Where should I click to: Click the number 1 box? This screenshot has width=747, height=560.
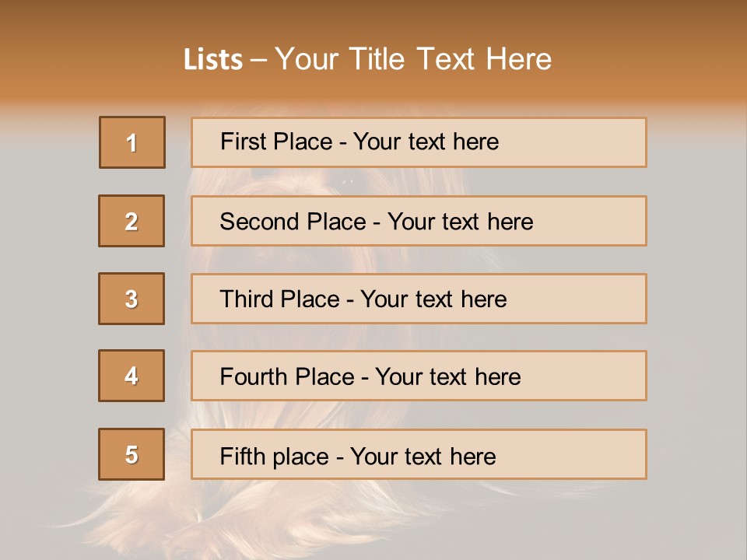click(132, 142)
